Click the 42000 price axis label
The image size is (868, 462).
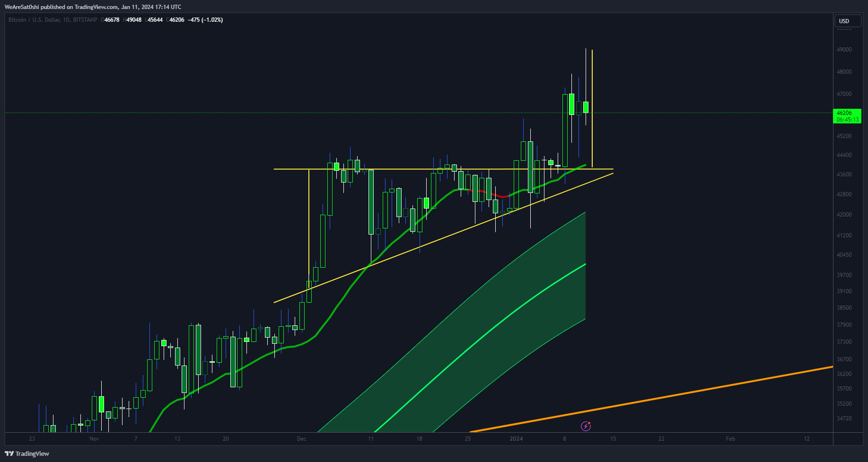(844, 215)
